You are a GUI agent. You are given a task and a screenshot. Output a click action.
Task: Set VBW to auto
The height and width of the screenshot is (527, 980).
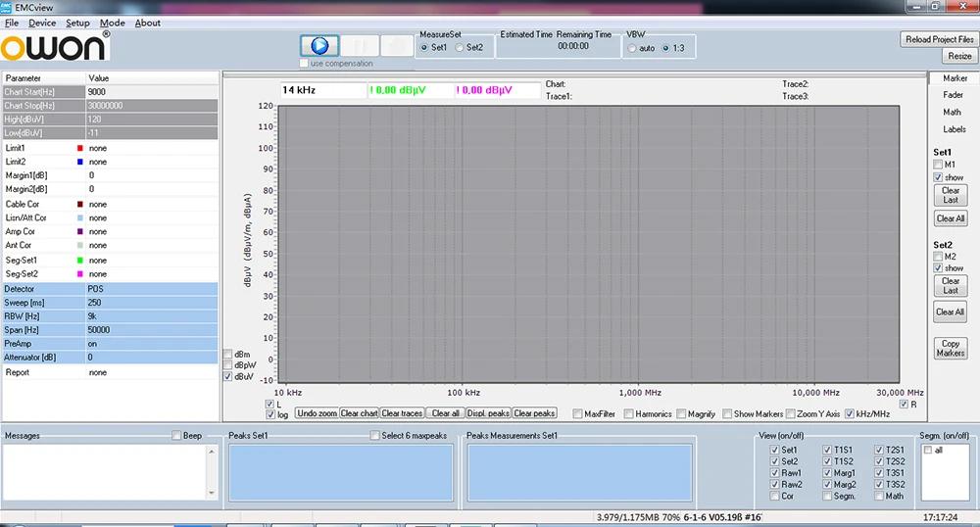[x=633, y=47]
